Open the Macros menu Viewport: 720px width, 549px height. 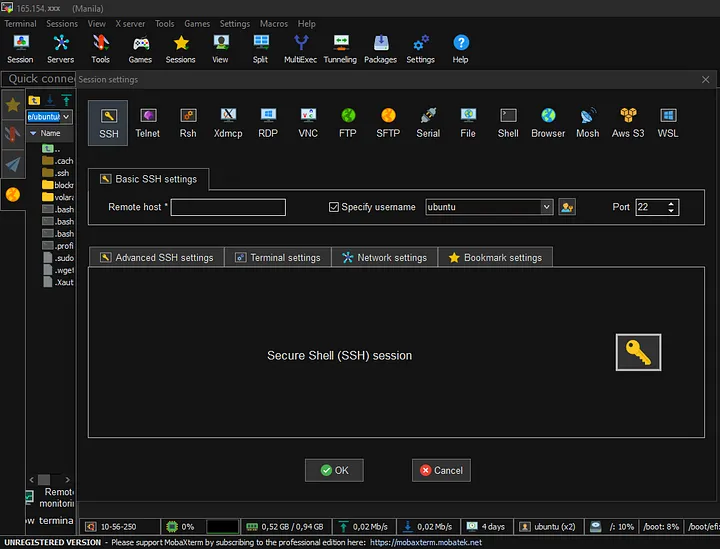[274, 23]
